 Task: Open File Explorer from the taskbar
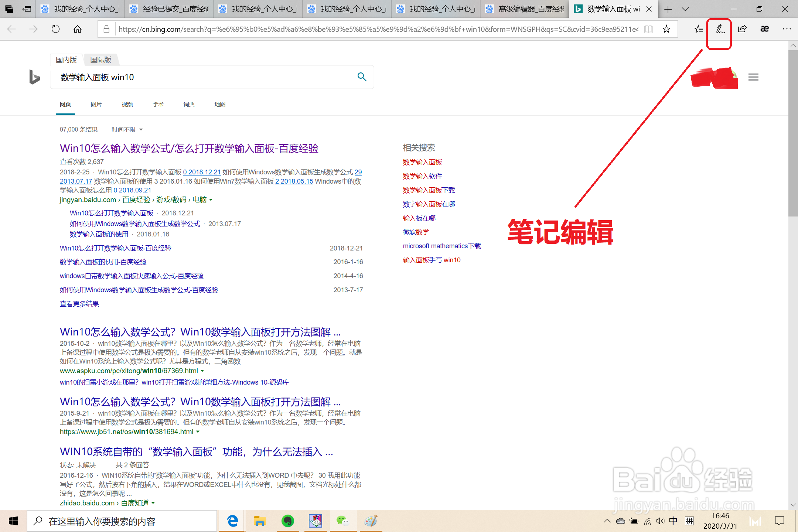click(260, 521)
